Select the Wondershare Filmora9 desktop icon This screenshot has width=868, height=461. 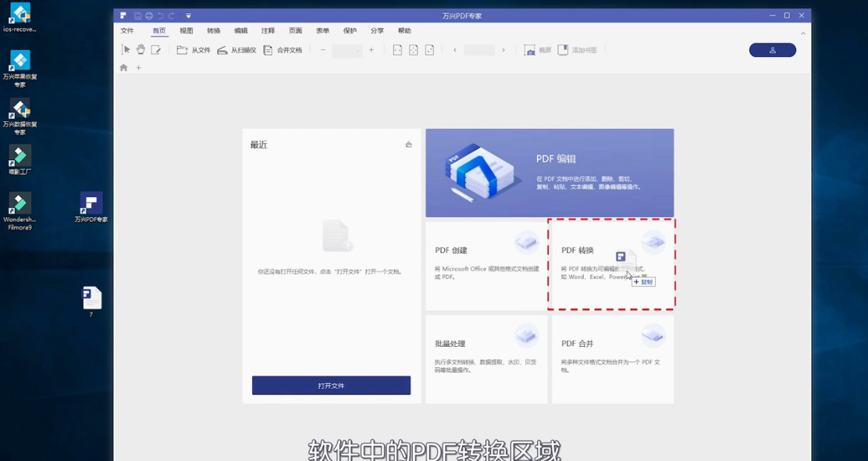point(20,211)
